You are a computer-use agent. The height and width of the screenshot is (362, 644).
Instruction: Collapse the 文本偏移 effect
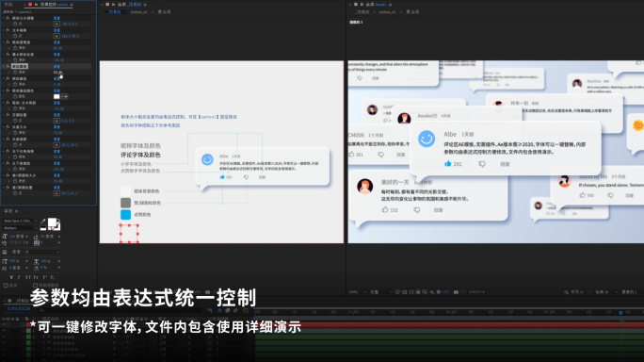point(4,30)
